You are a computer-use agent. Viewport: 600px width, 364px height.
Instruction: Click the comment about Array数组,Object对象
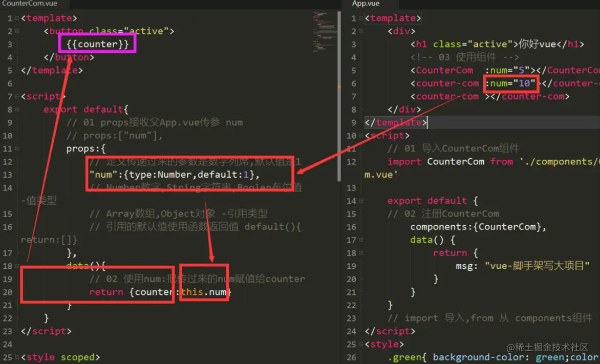click(178, 213)
